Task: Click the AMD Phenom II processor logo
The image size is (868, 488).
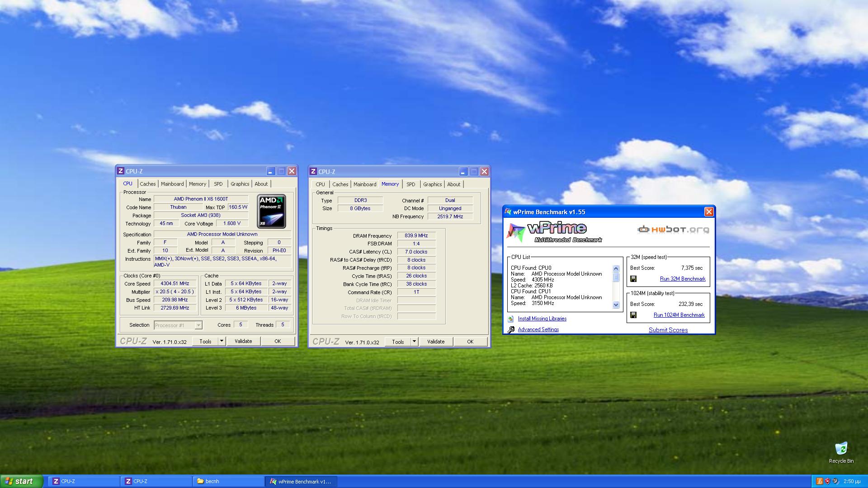Action: [x=271, y=211]
